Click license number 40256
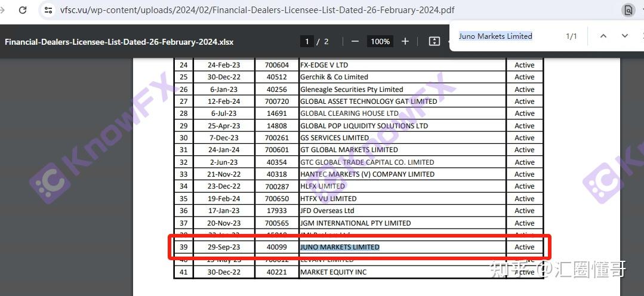 point(277,90)
